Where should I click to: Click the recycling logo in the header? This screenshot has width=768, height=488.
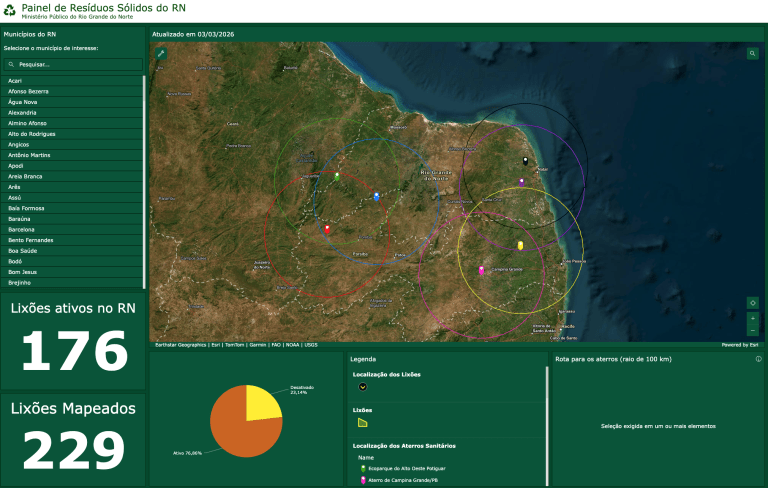click(x=10, y=11)
